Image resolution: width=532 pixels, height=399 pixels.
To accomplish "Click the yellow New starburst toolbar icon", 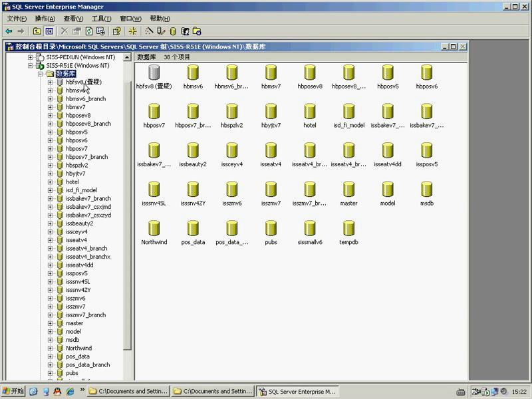I will tap(132, 31).
